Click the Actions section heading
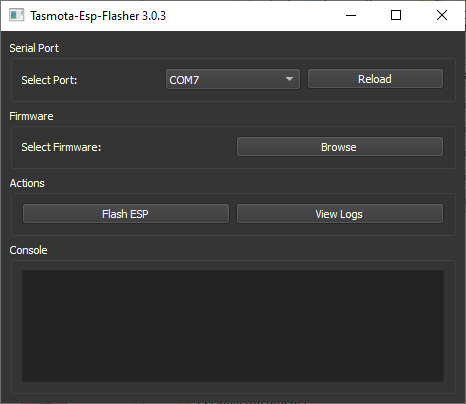This screenshot has width=466, height=404. pyautogui.click(x=27, y=183)
